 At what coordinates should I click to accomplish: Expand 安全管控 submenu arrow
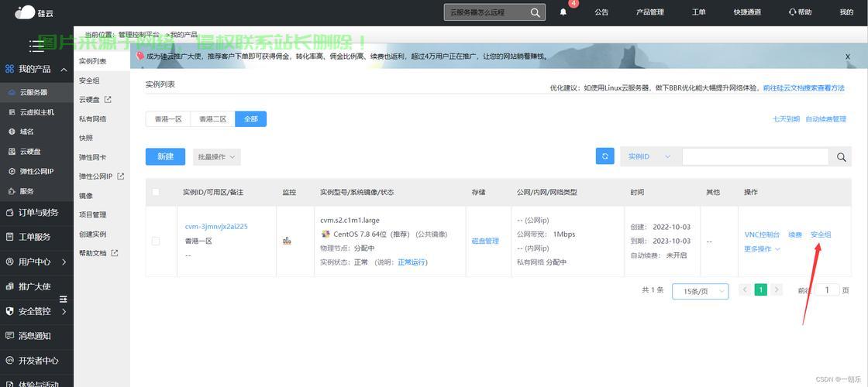(x=64, y=311)
